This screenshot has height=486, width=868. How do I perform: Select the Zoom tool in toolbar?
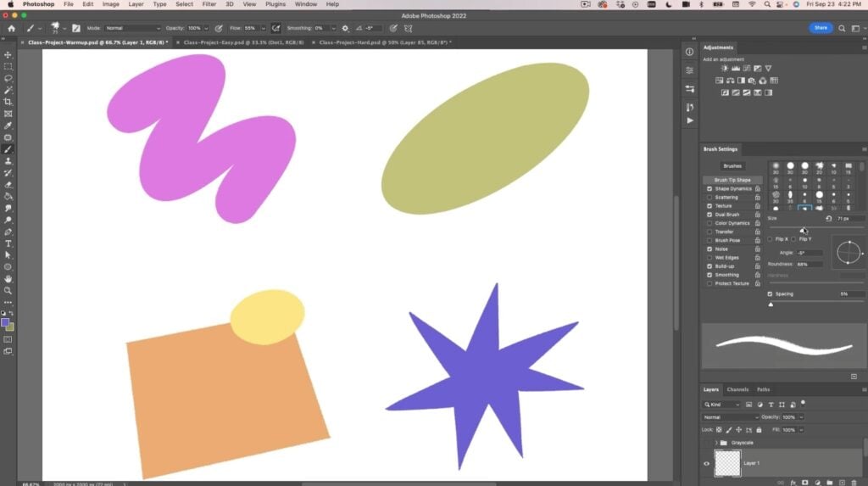8,290
